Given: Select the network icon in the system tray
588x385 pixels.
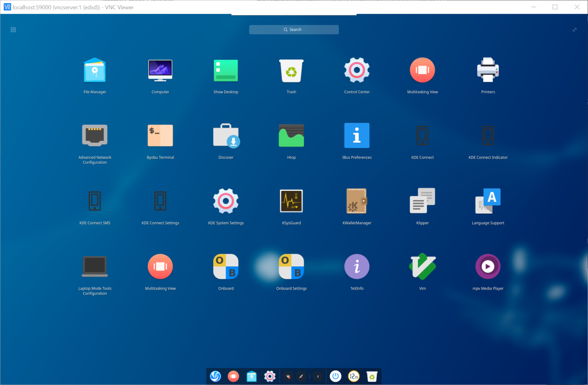Looking at the screenshot, I should pyautogui.click(x=287, y=376).
